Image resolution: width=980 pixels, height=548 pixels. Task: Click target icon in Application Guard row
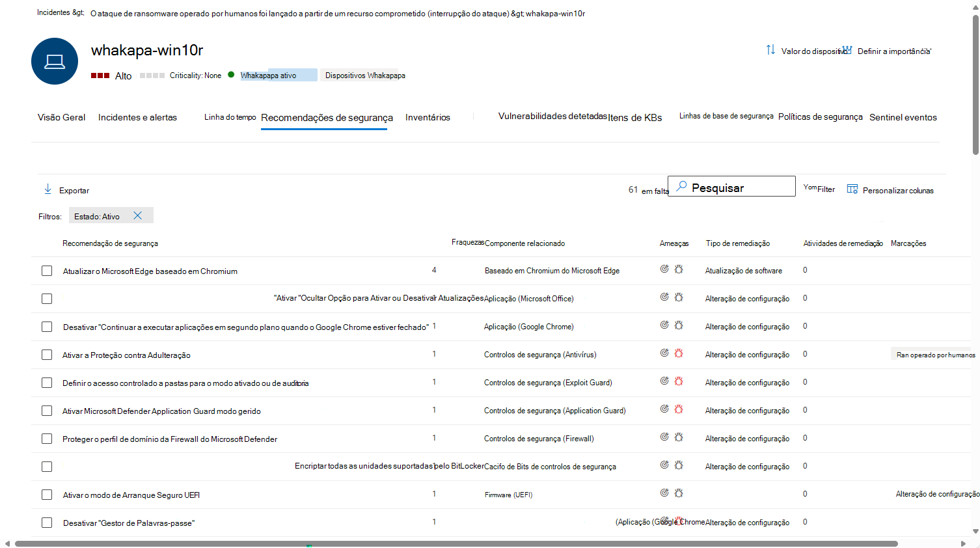point(664,409)
